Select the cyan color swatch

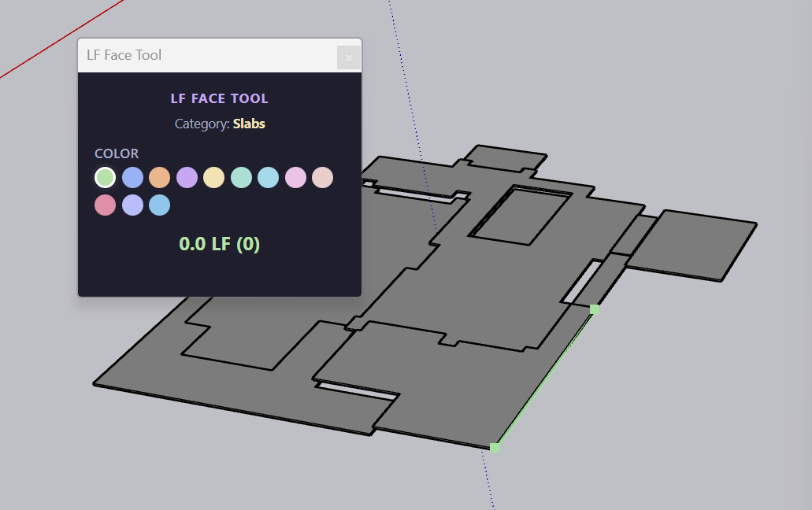(x=268, y=177)
